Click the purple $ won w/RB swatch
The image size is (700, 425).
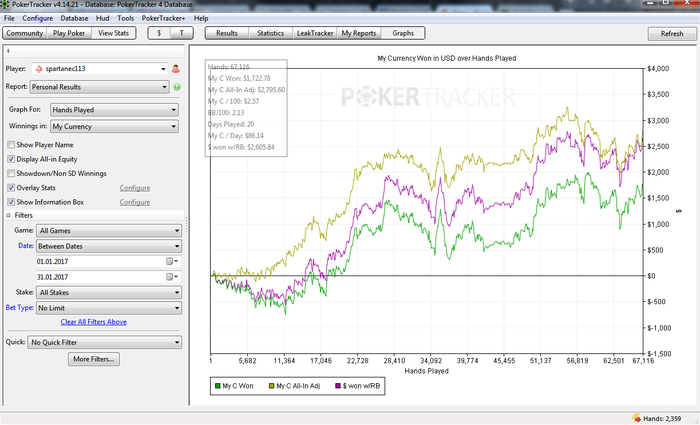[338, 386]
